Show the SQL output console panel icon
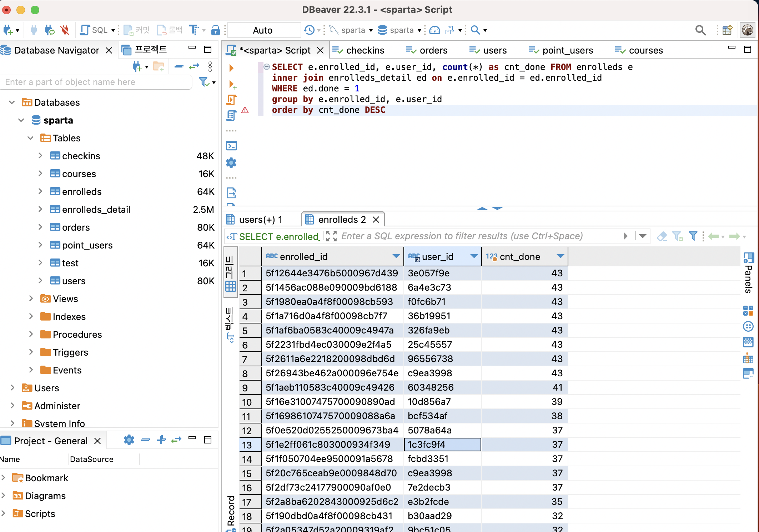759x532 pixels. click(231, 146)
